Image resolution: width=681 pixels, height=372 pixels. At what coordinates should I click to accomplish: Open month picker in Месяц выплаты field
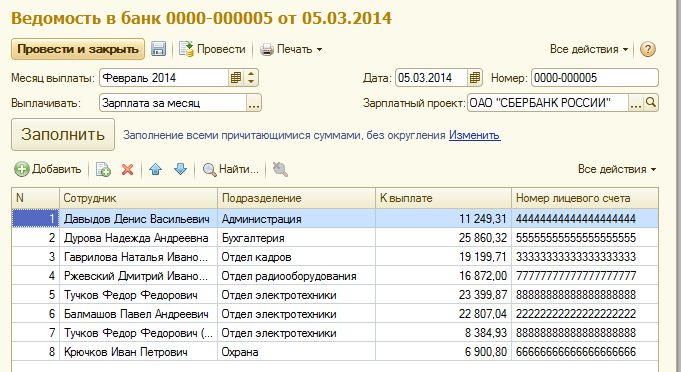(235, 78)
